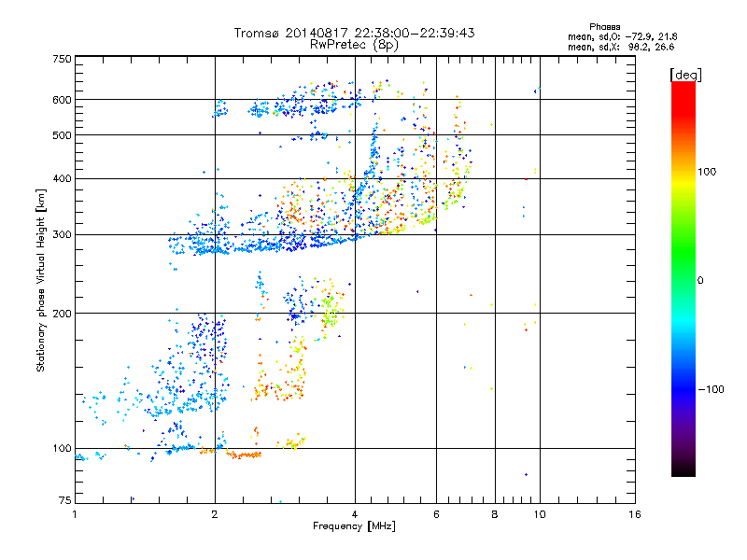Click the y-axis '500' tick label

point(62,135)
